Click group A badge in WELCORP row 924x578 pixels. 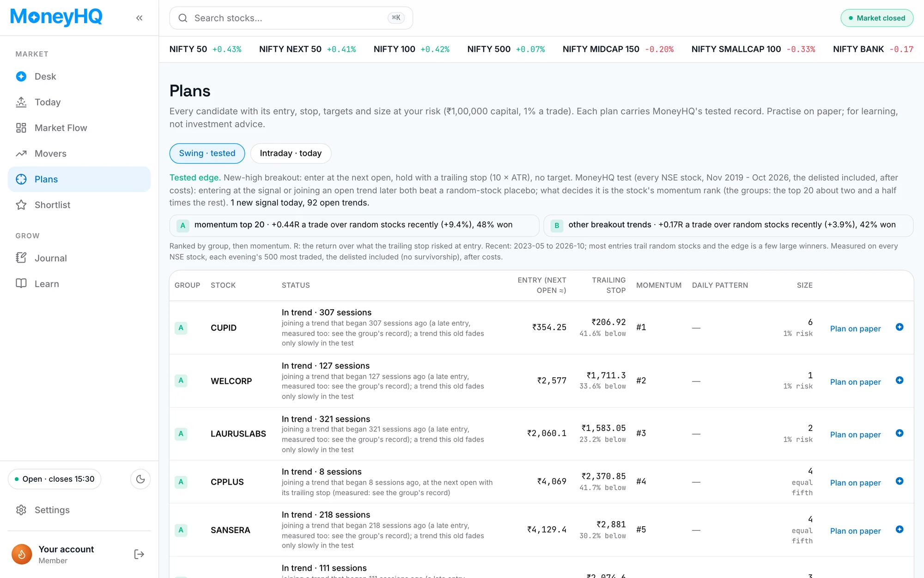tap(181, 381)
